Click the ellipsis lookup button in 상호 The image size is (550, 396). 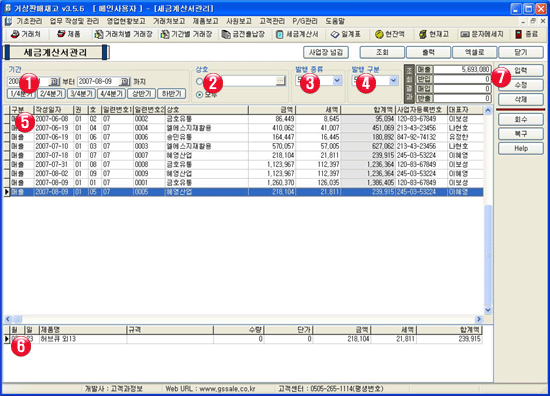pyautogui.click(x=280, y=81)
